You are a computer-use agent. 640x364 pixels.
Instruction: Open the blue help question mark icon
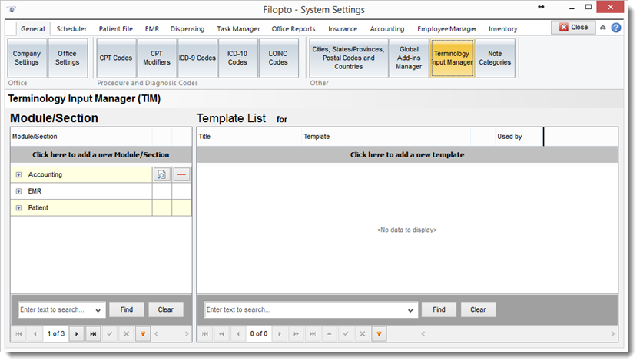pyautogui.click(x=616, y=28)
